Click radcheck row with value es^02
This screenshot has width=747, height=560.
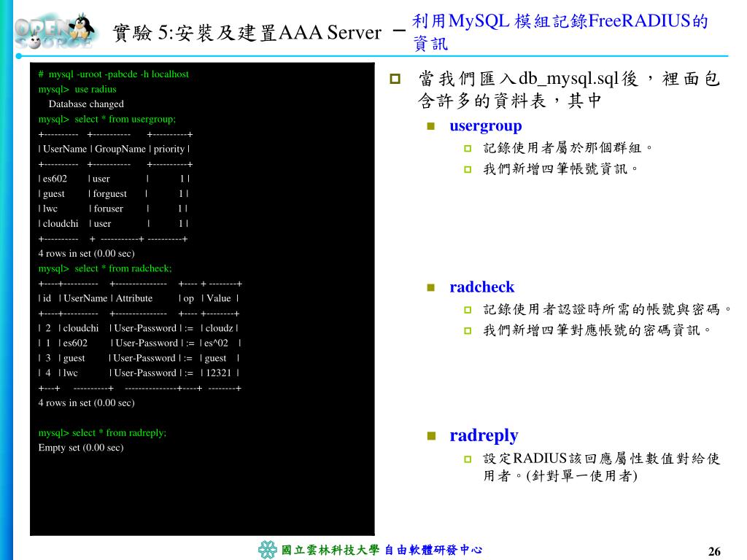pyautogui.click(x=139, y=343)
